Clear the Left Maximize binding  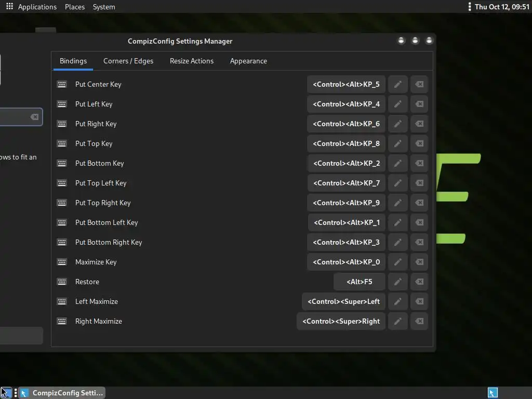pos(419,301)
